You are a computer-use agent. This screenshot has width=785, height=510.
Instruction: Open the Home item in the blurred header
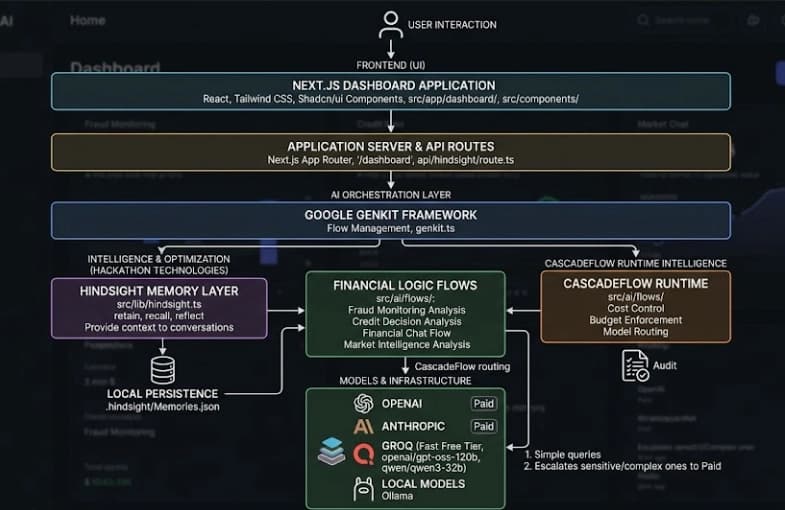tap(88, 20)
